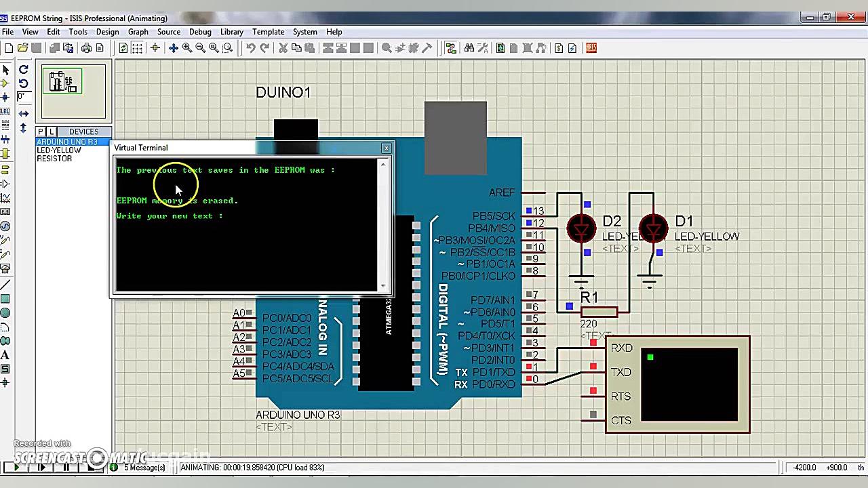
Task: Stop the simulation
Action: [90, 468]
